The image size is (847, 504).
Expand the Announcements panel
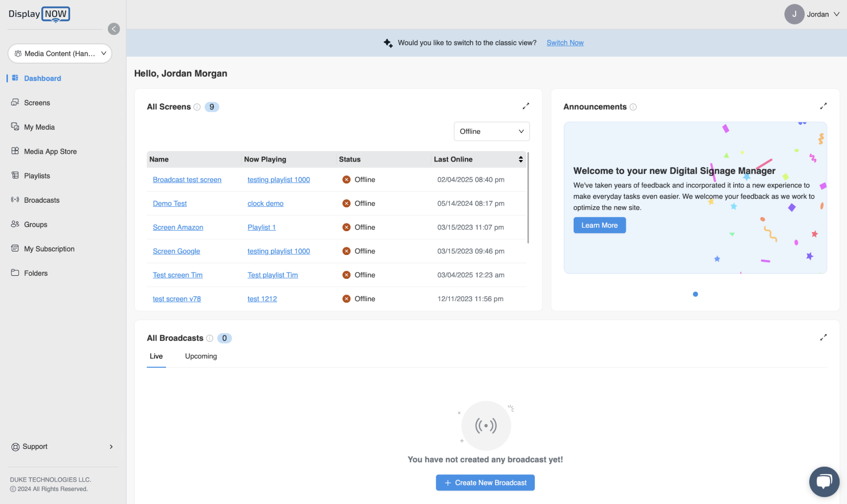[x=823, y=106]
